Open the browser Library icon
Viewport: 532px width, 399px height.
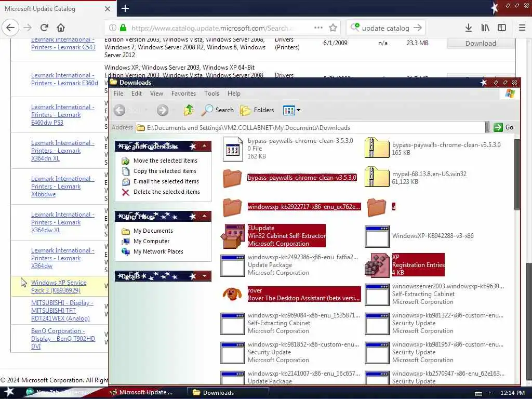[x=485, y=28]
